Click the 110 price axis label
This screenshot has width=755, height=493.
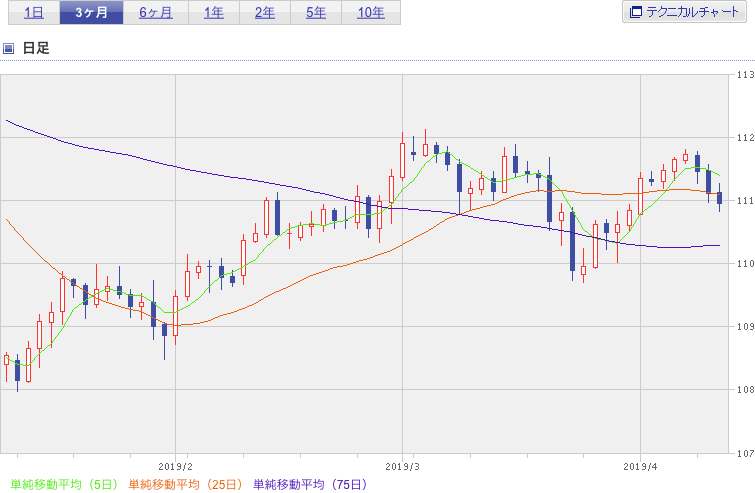tap(745, 263)
